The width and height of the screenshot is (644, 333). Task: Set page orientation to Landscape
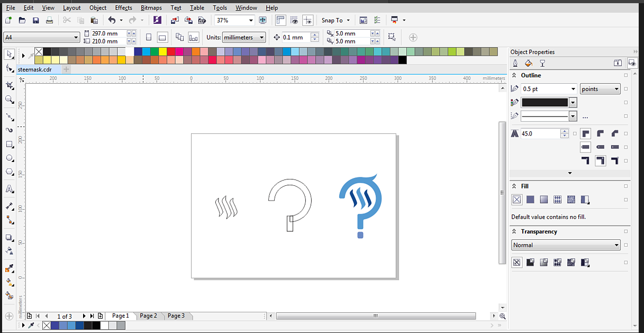click(163, 37)
